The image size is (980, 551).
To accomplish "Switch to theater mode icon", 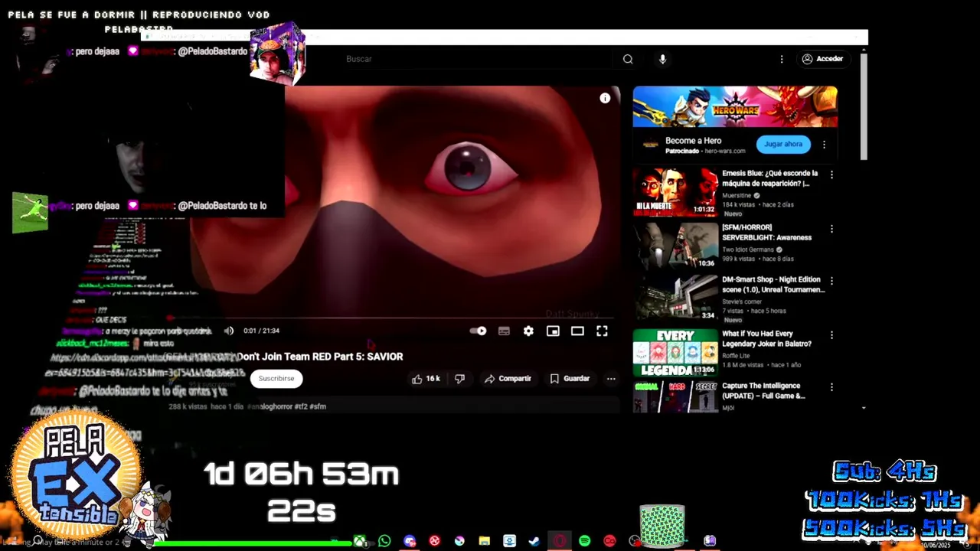I will [x=577, y=331].
